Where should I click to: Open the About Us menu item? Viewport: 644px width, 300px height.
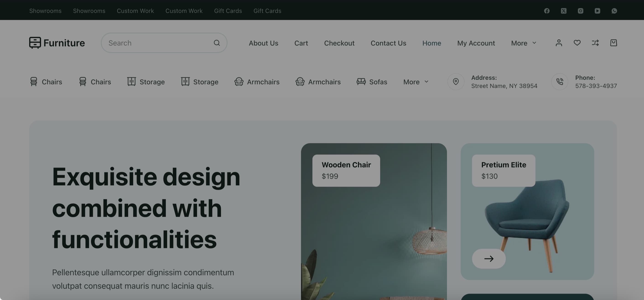[x=263, y=43]
